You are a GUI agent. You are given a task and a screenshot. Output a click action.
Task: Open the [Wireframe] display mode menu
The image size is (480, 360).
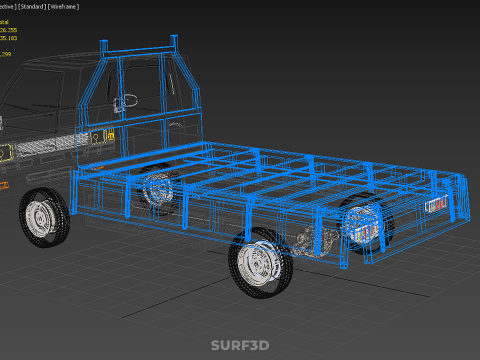pos(64,7)
